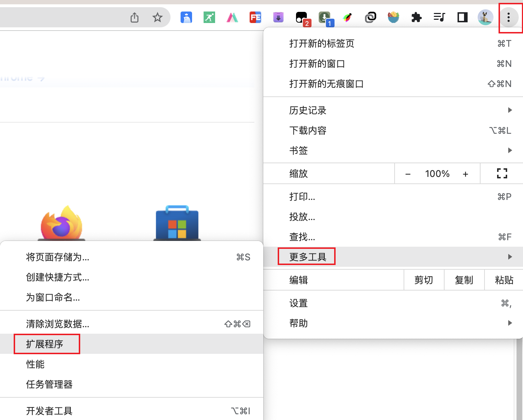
Task: Expand the 历史记录 submenu arrow
Action: (x=510, y=110)
